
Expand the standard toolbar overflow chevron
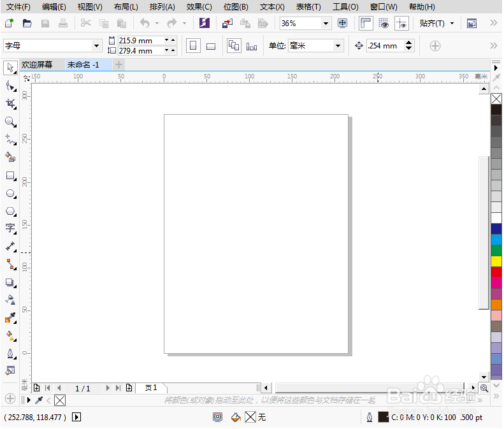click(x=493, y=22)
